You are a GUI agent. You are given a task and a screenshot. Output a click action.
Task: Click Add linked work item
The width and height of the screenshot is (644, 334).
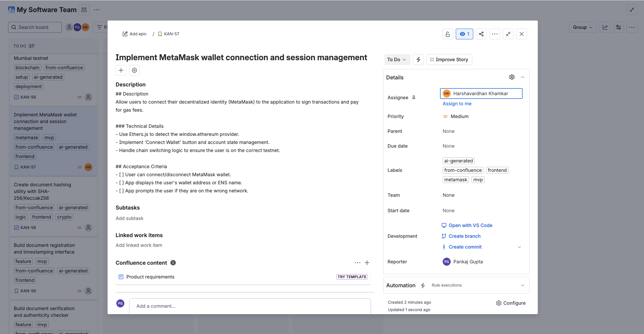tap(139, 245)
